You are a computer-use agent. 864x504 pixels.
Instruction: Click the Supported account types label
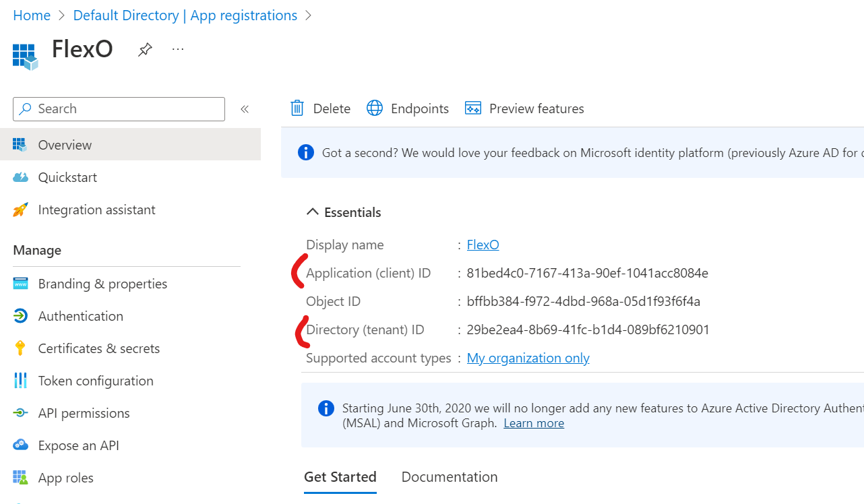379,358
